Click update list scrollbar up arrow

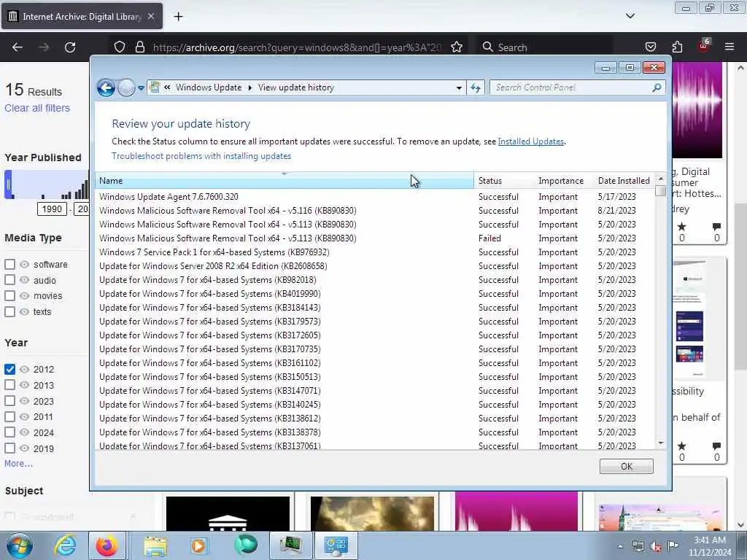[660, 179]
